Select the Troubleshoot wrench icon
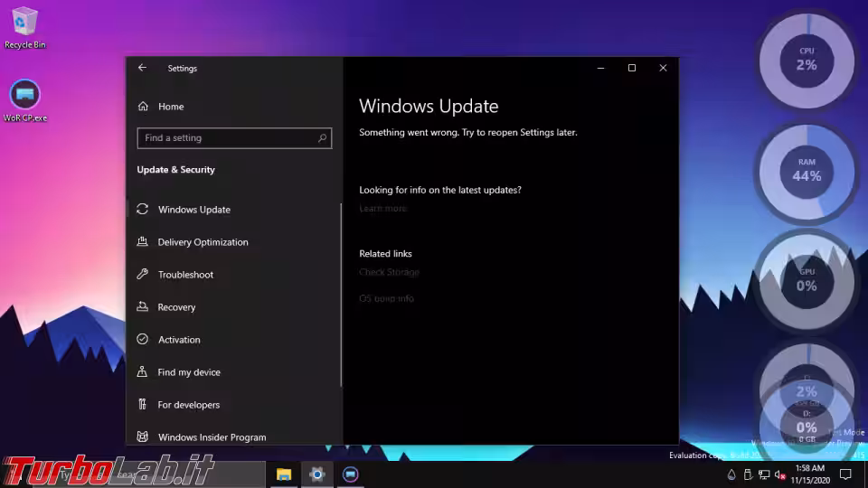 [x=142, y=274]
